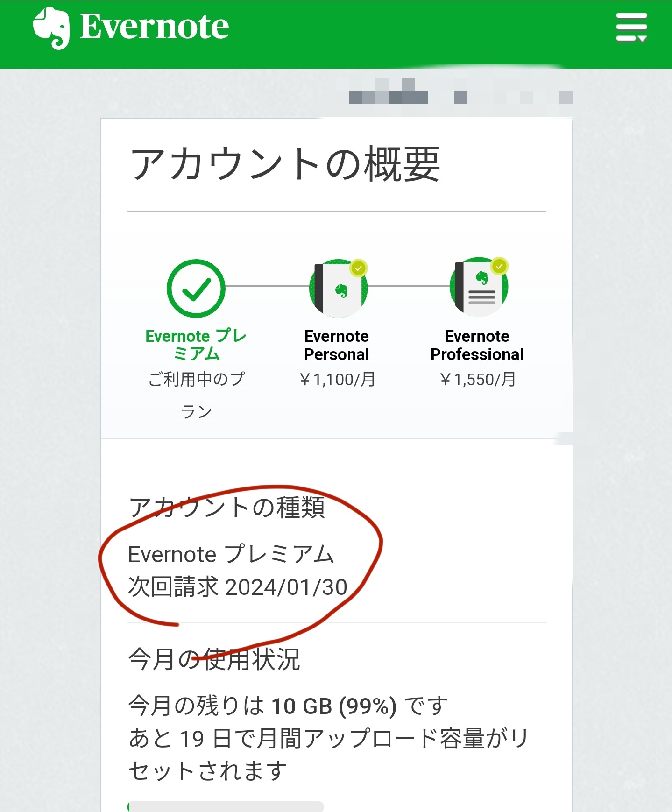Click the 次回請求 2024/01/30 billing line
672x812 pixels.
click(x=238, y=587)
